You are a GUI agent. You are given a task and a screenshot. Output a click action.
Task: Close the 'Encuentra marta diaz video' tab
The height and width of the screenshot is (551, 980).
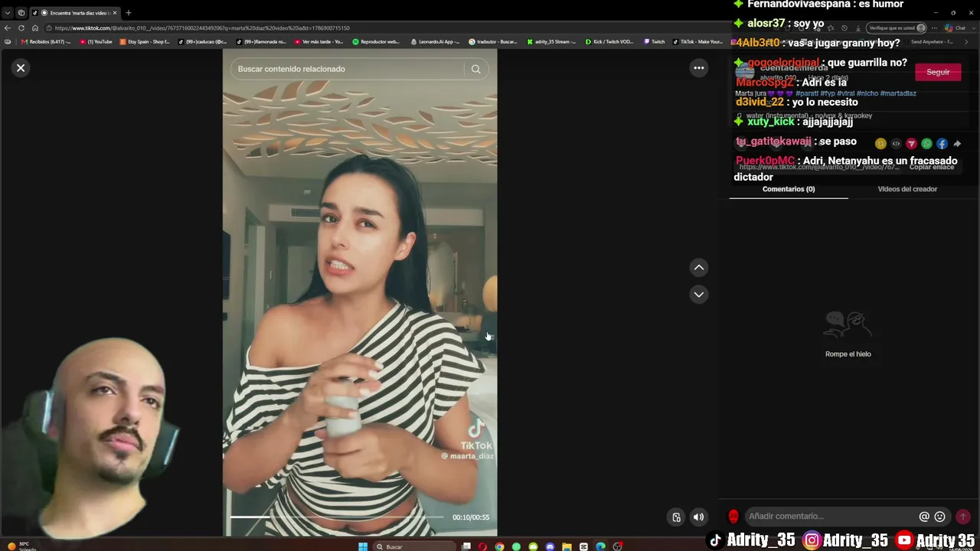(115, 13)
